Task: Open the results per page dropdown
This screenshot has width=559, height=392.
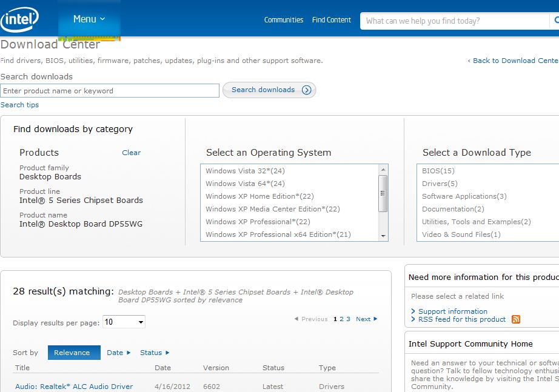Action: [124, 322]
